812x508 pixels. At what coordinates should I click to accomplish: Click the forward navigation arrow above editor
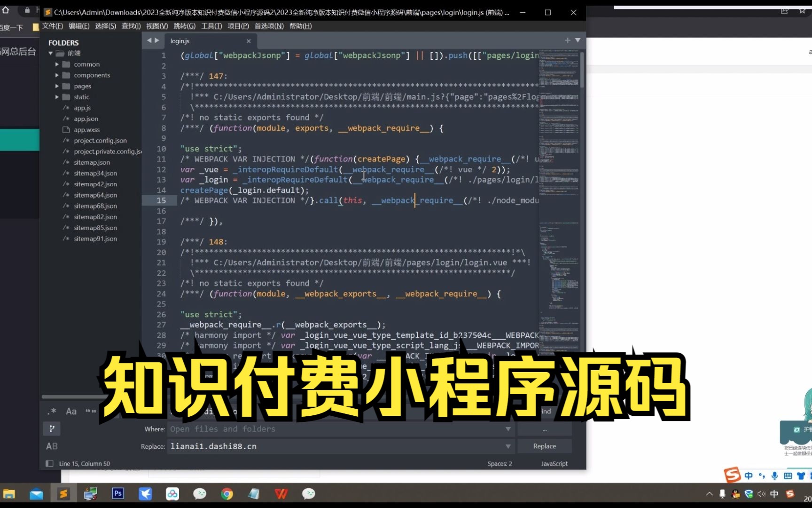(x=157, y=40)
